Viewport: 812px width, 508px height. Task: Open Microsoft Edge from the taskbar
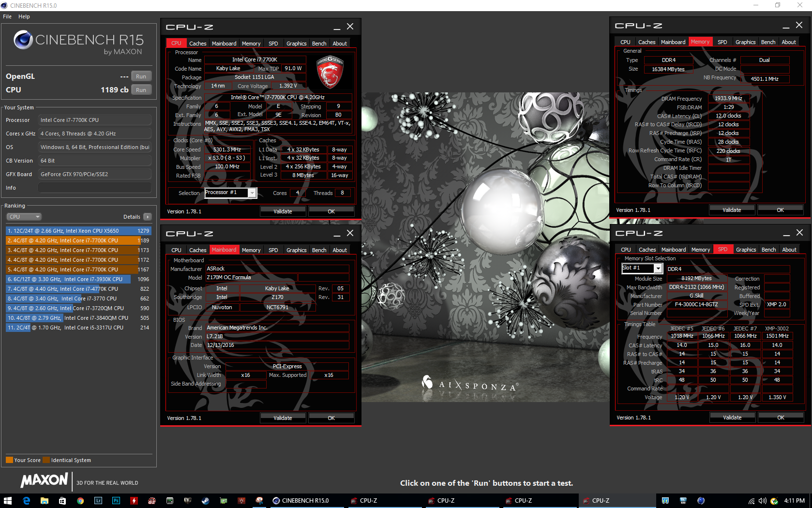(26, 501)
